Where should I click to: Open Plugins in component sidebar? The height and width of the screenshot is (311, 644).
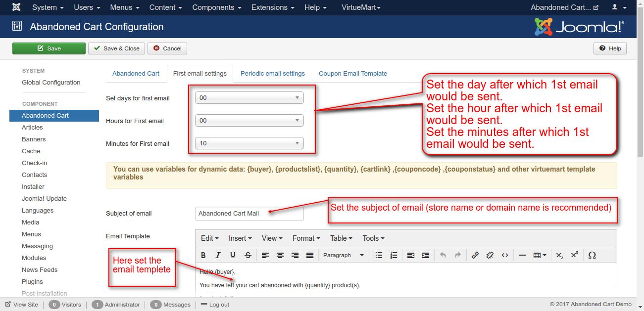32,282
